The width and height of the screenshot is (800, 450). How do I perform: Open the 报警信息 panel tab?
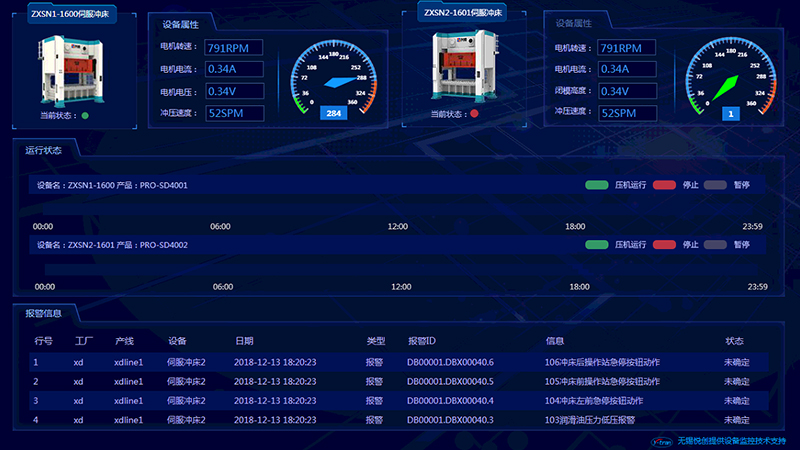43,313
